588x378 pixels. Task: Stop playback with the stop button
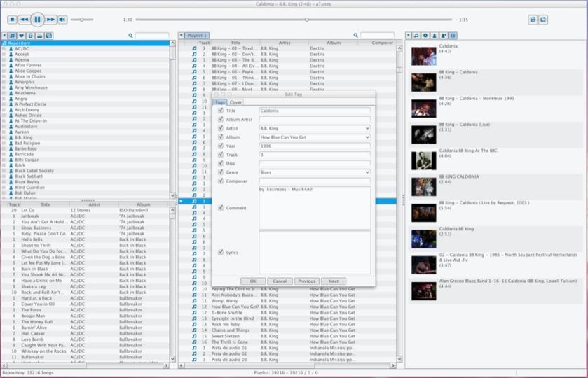(x=13, y=20)
